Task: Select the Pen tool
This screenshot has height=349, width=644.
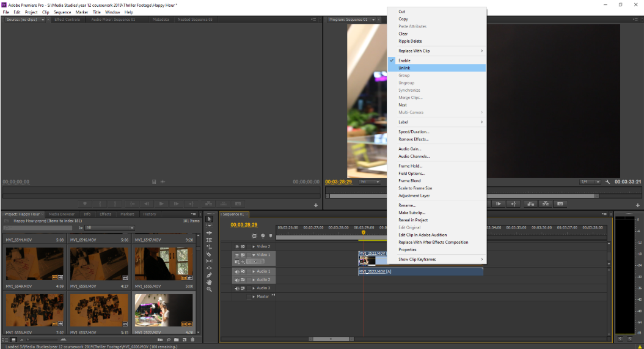Action: pyautogui.click(x=209, y=275)
